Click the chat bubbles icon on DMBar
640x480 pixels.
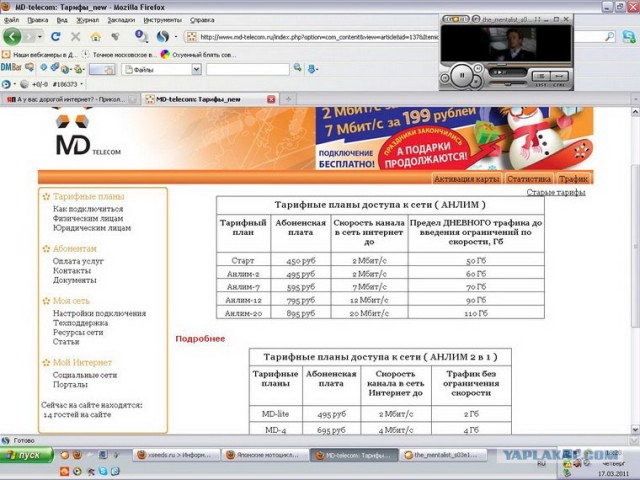pyautogui.click(x=29, y=67)
